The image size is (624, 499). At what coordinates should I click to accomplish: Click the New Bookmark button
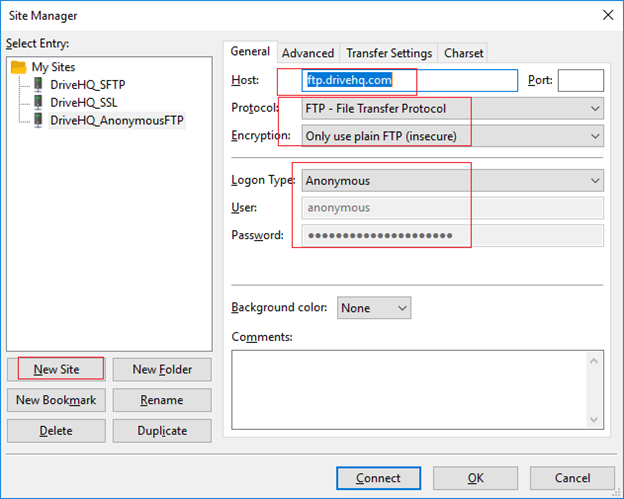tap(56, 400)
